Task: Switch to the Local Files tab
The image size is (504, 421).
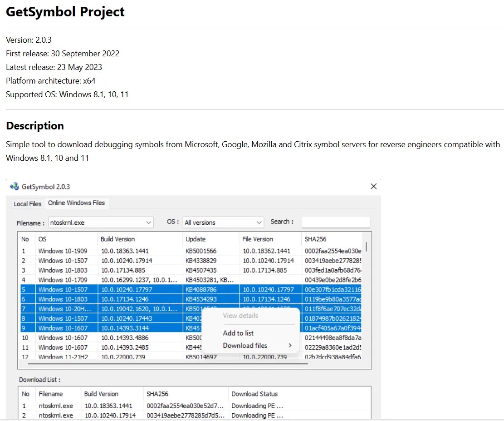Action: click(x=27, y=204)
